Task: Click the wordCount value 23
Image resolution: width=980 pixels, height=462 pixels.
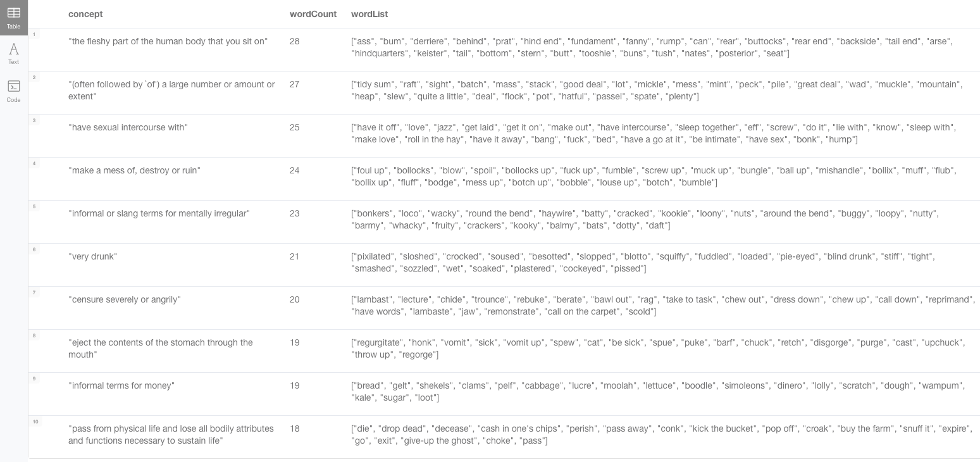Action: (x=294, y=213)
